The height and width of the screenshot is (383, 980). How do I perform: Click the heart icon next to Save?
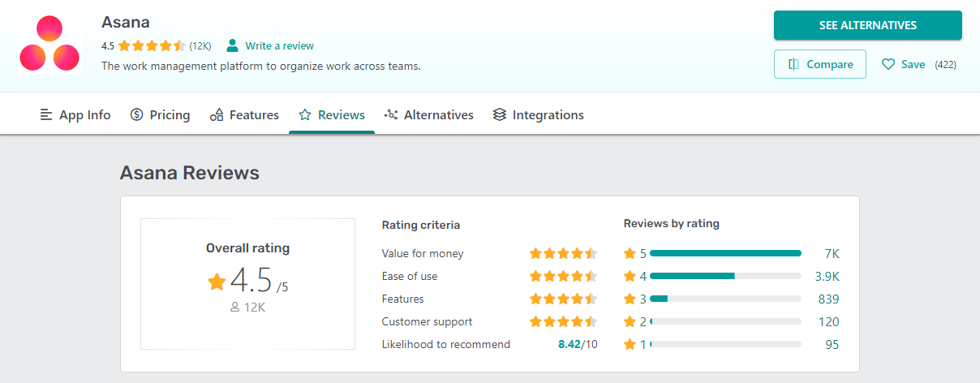888,64
